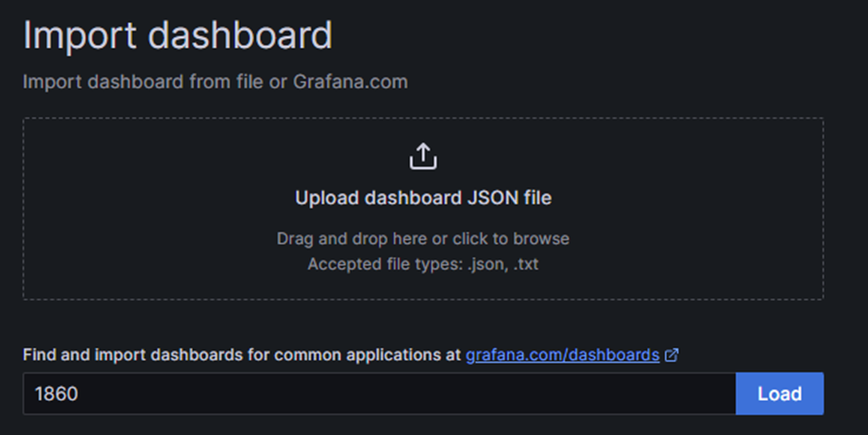Click 'Drag and drop here or click to browse'
868x435 pixels.
pos(423,238)
